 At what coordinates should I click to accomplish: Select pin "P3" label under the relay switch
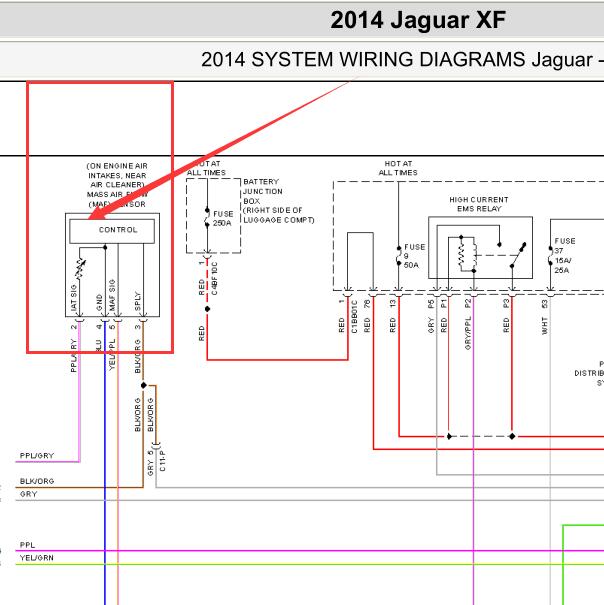click(506, 304)
